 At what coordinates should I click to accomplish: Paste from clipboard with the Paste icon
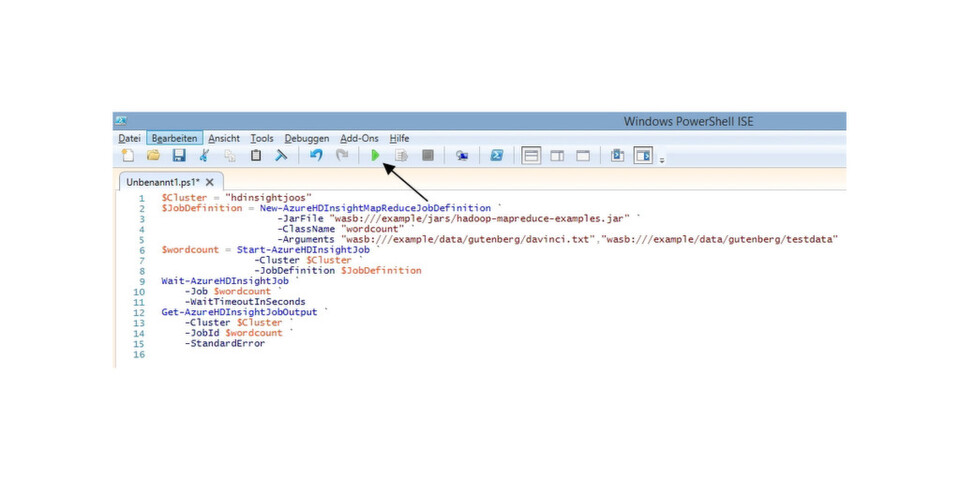click(x=256, y=156)
